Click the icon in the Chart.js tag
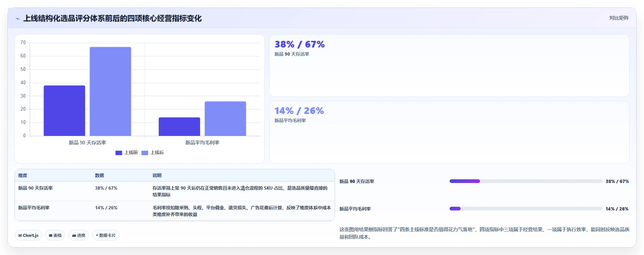The width and height of the screenshot is (644, 255). pyautogui.click(x=20, y=235)
